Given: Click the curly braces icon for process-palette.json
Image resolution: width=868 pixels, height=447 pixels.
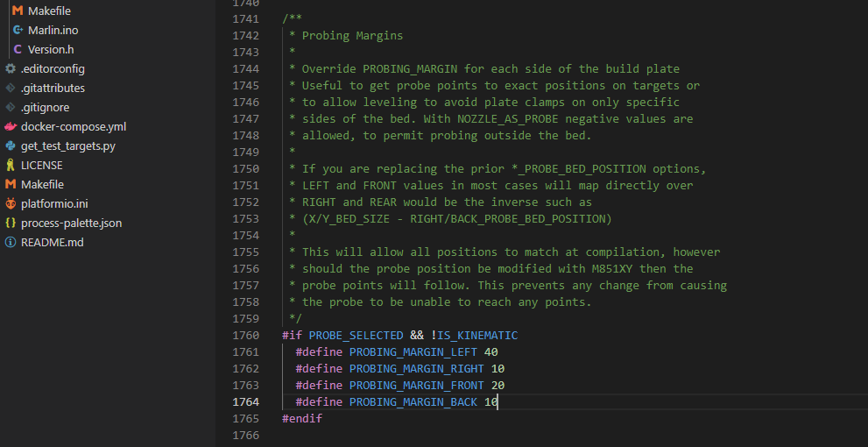Looking at the screenshot, I should click(11, 223).
